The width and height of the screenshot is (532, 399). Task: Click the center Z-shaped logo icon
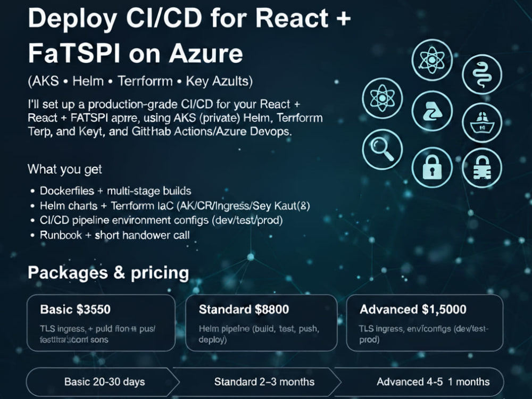(432, 111)
